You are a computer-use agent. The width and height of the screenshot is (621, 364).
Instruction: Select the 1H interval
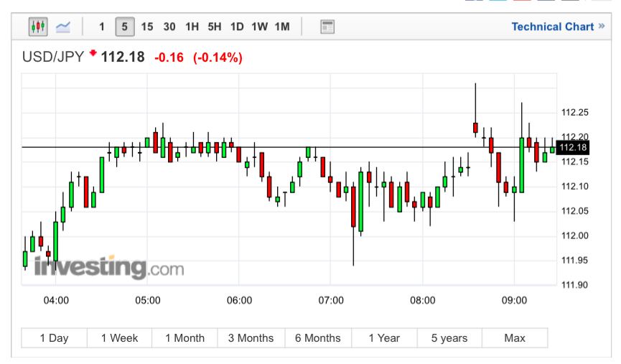click(x=192, y=27)
